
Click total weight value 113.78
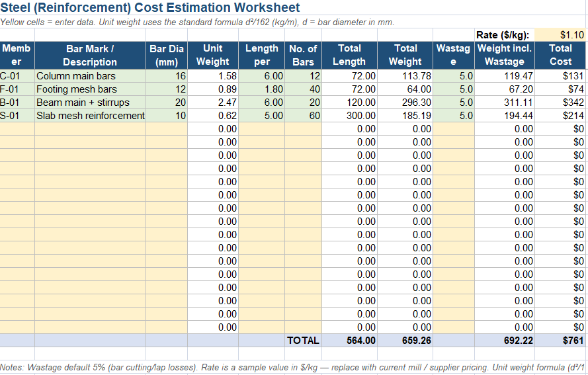coord(405,76)
